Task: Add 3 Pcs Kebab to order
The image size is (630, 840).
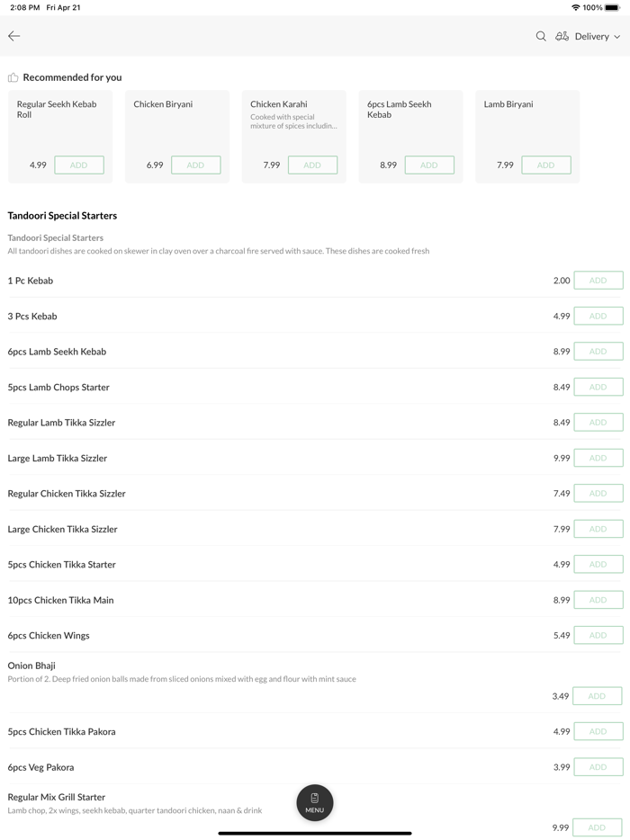Action: coord(598,316)
